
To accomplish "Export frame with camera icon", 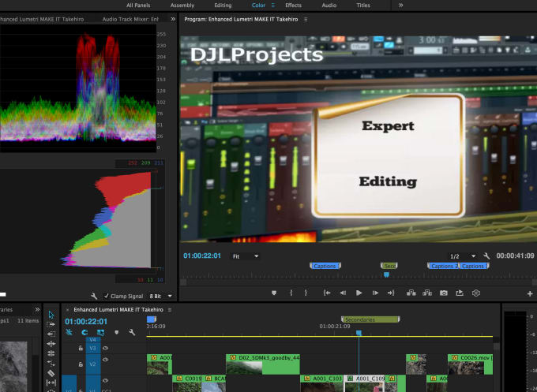I will click(x=444, y=293).
